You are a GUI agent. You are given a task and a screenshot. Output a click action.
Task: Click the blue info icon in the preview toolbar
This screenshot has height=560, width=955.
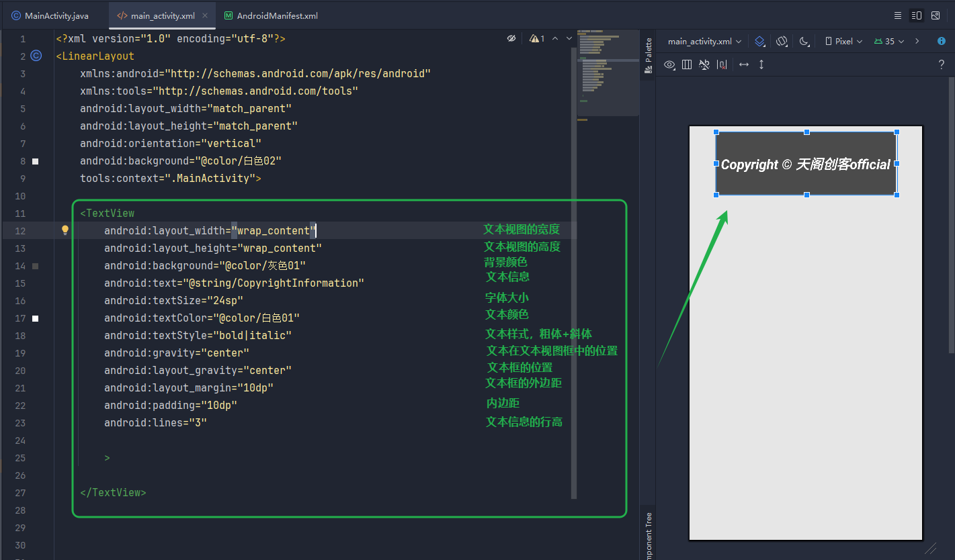(942, 41)
